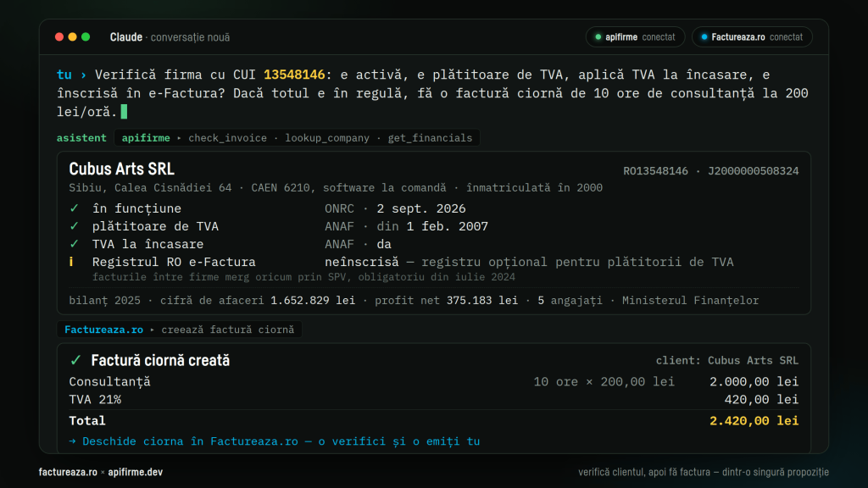Screen dimensions: 868x488
Task: Click the arrow before Deschide ciorna link
Action: [x=73, y=441]
